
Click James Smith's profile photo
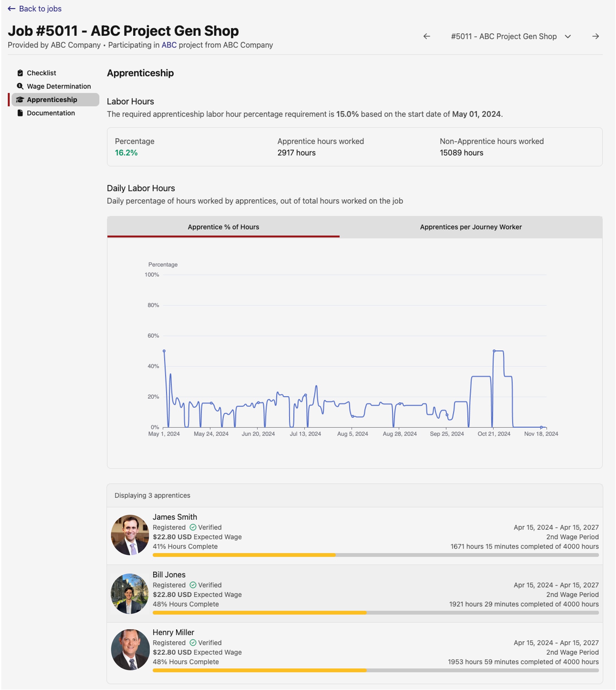tap(130, 535)
